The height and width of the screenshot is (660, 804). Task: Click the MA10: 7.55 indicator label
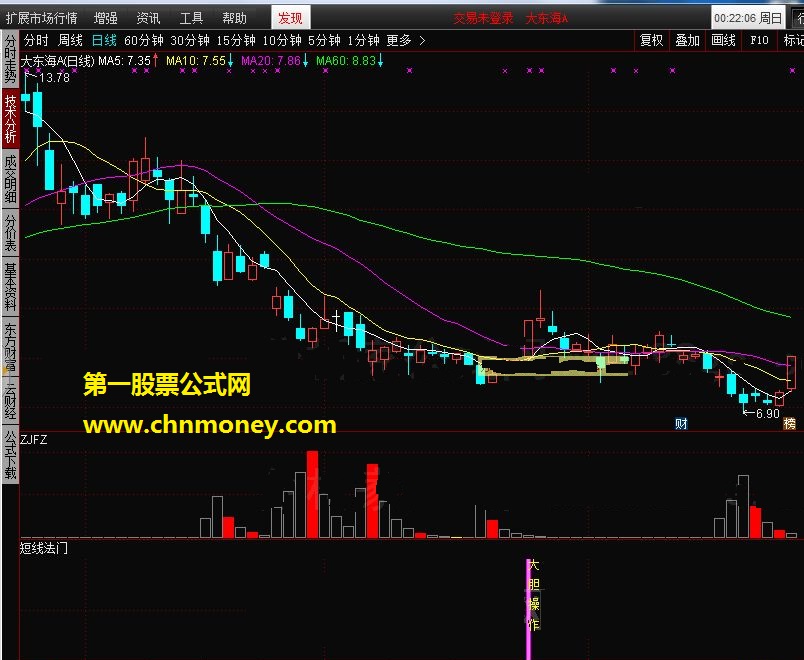pyautogui.click(x=196, y=61)
